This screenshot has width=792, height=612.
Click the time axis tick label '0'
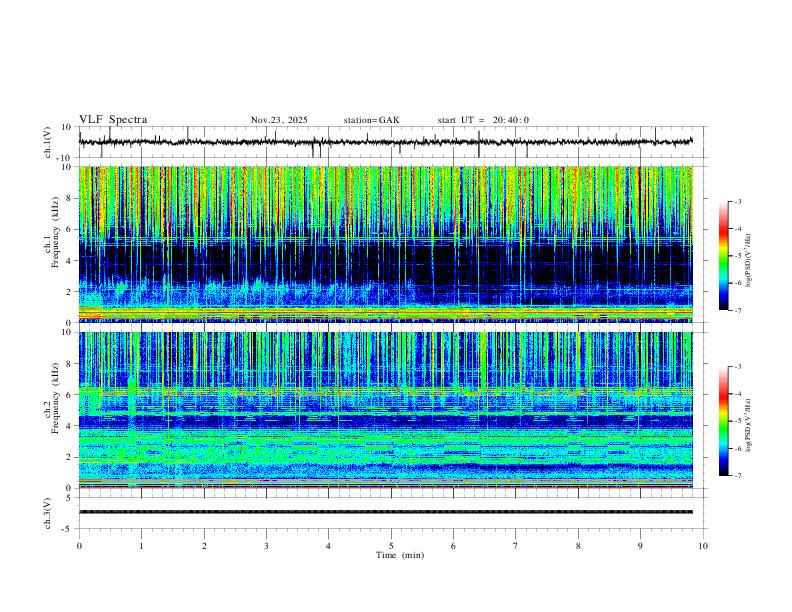point(79,546)
